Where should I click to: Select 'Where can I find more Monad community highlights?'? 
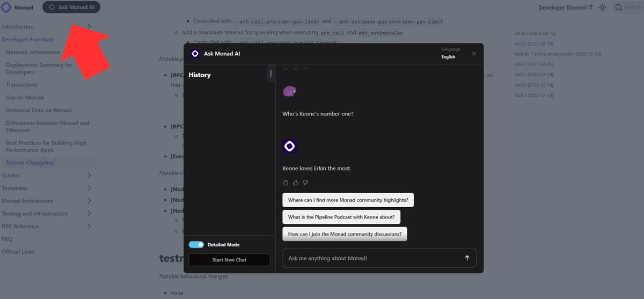(348, 200)
